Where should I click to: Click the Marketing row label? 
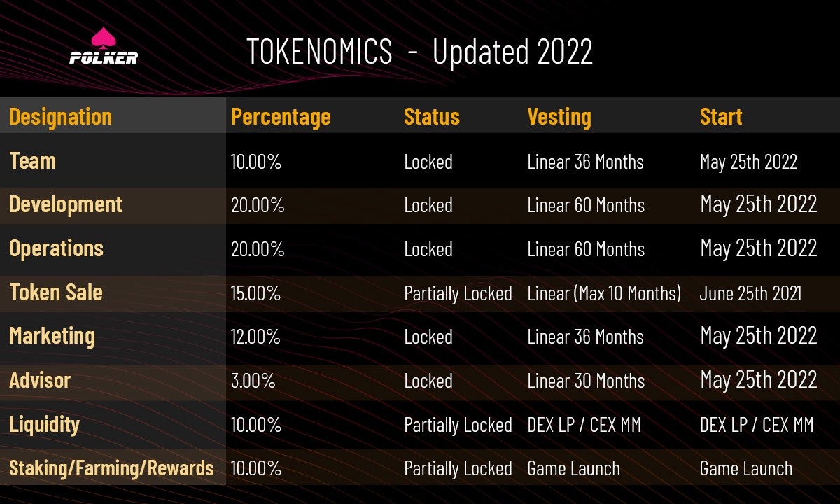pos(52,336)
